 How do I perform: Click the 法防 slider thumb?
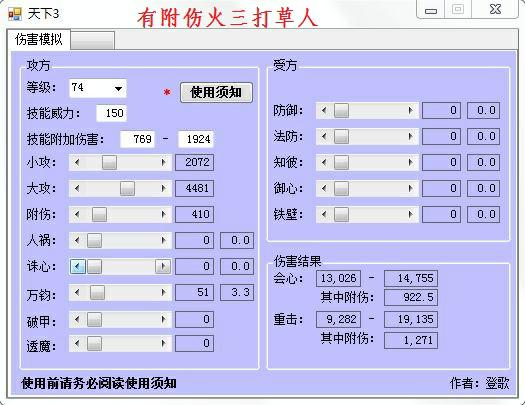[341, 137]
